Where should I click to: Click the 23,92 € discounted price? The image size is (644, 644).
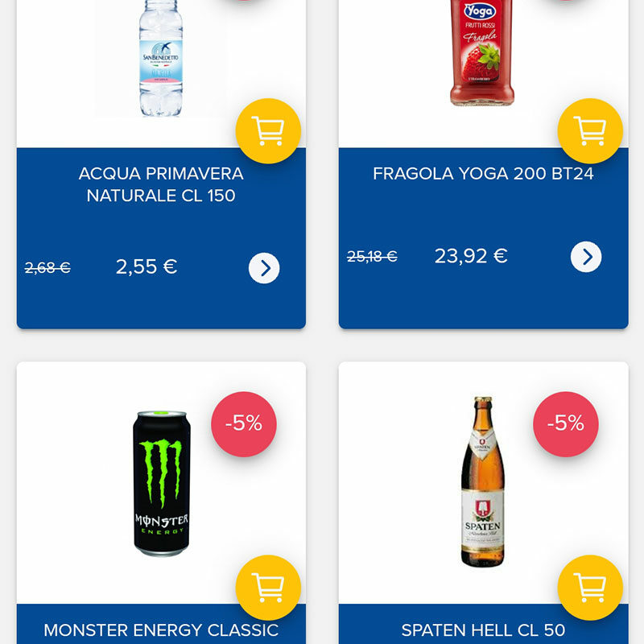[x=471, y=256]
